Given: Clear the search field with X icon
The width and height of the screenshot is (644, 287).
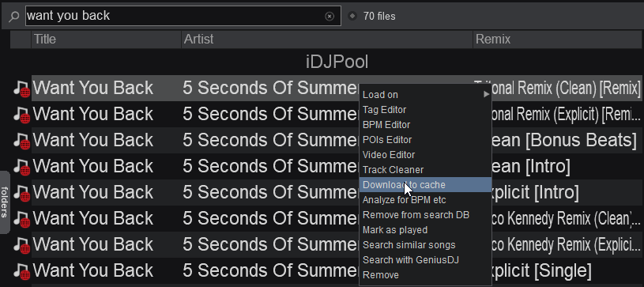Looking at the screenshot, I should click(330, 16).
